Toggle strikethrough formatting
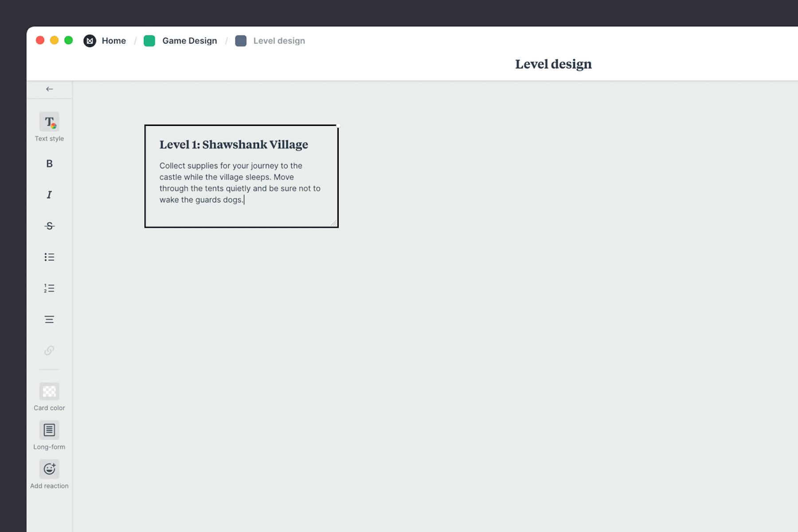 coord(49,226)
